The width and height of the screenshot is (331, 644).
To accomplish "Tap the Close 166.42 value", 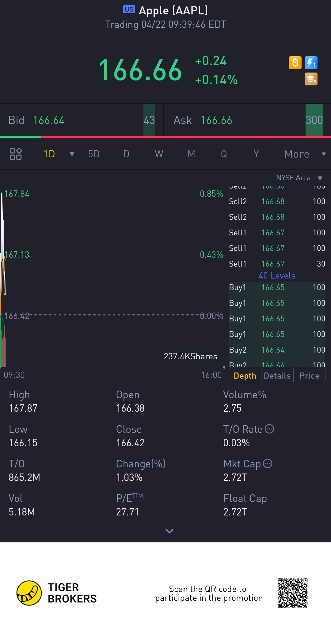I will point(130,443).
